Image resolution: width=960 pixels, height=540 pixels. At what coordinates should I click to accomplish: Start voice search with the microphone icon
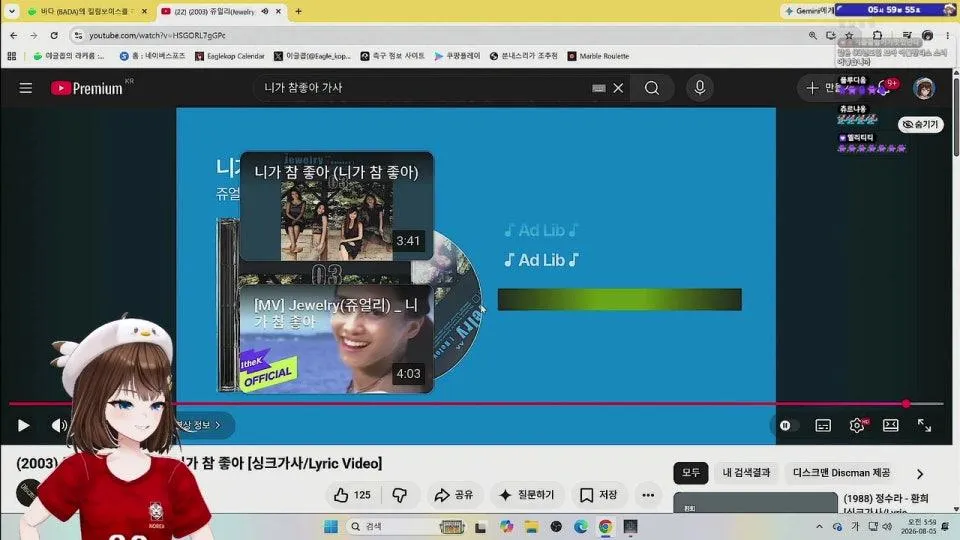700,88
